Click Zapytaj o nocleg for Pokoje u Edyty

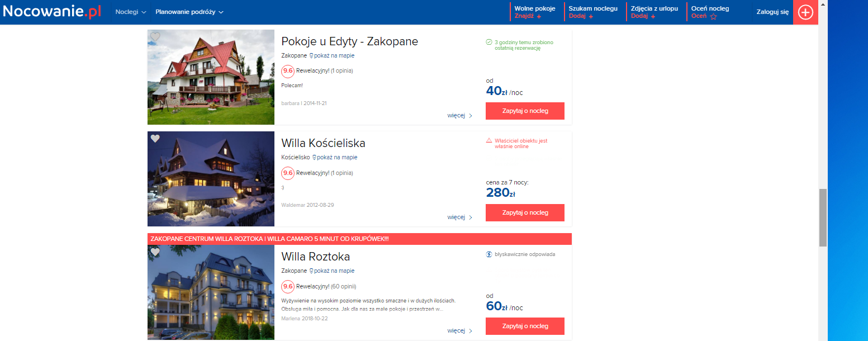525,111
